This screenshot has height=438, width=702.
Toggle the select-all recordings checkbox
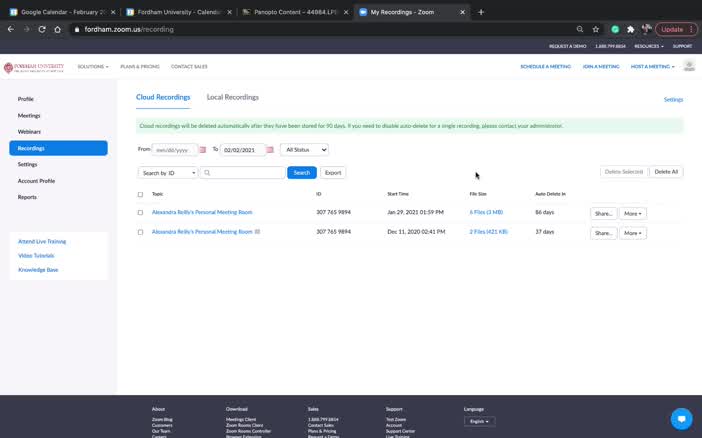click(140, 194)
